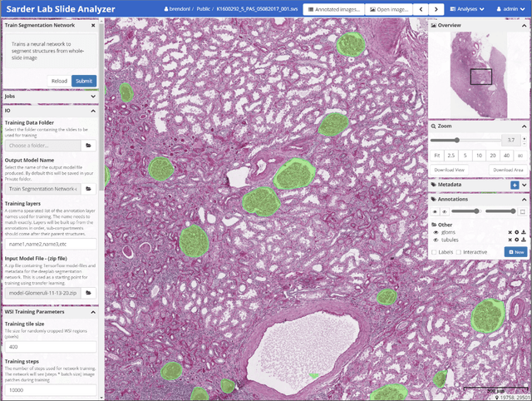Image resolution: width=532 pixels, height=401 pixels.
Task: Enable the Interactive checkbox
Action: (x=459, y=252)
